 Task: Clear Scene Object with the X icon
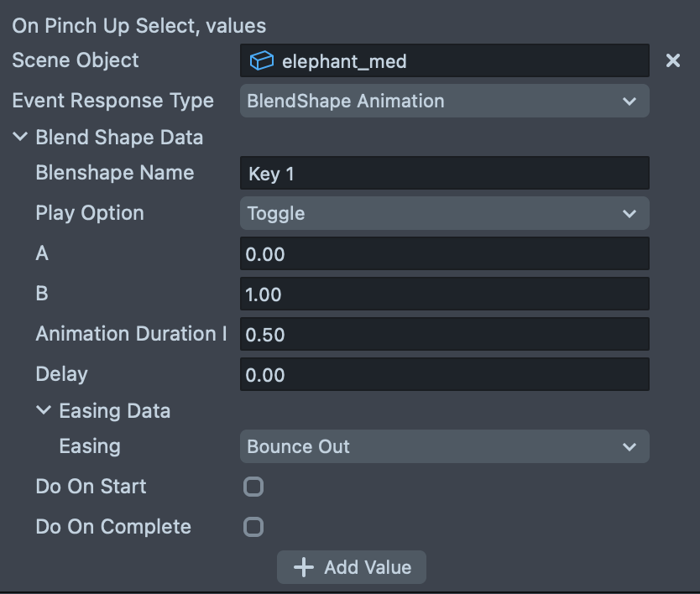673,60
